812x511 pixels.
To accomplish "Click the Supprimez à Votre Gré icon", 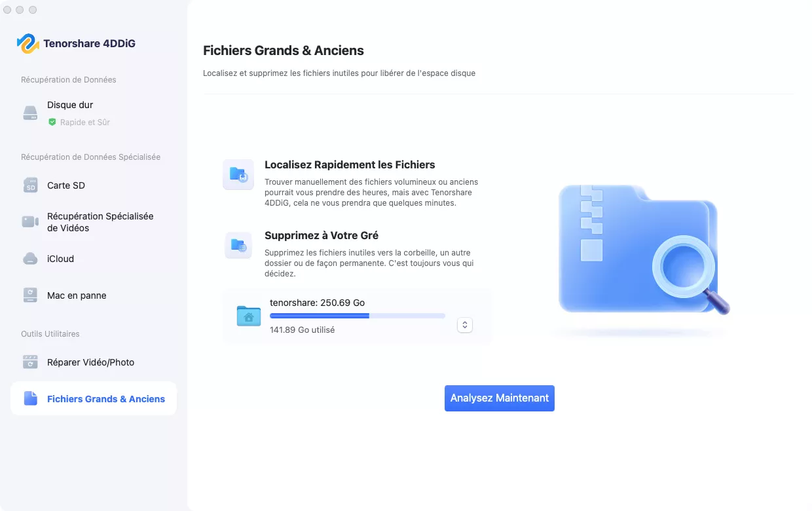I will [x=238, y=245].
